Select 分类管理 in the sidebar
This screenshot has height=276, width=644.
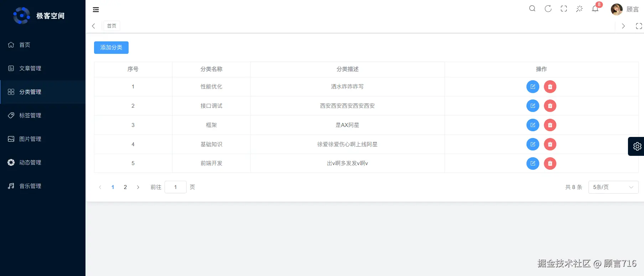pyautogui.click(x=43, y=92)
